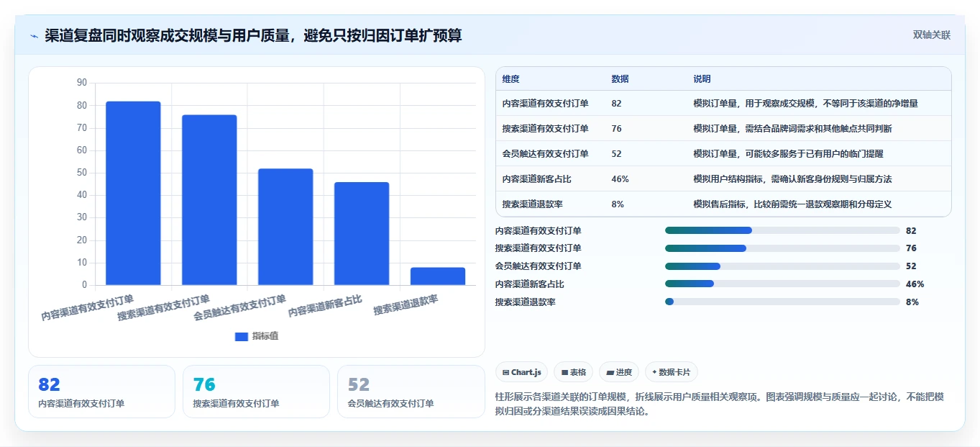Click the table data value 8%
The height and width of the screenshot is (447, 980).
coord(618,204)
